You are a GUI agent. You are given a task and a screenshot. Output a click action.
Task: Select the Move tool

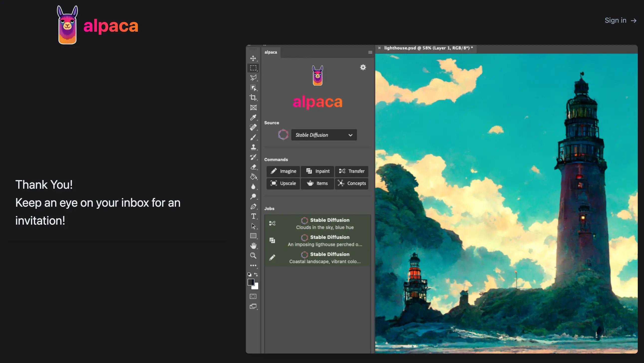click(253, 58)
